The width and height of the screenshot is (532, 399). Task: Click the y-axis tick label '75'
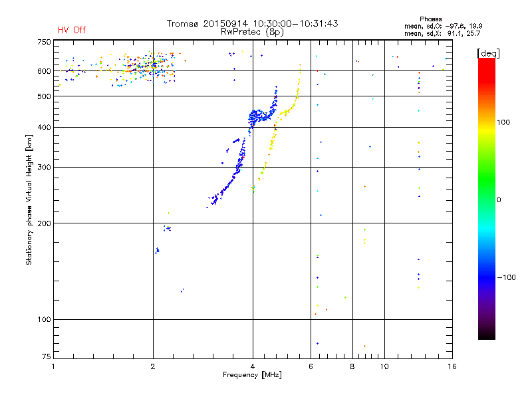[x=47, y=356]
